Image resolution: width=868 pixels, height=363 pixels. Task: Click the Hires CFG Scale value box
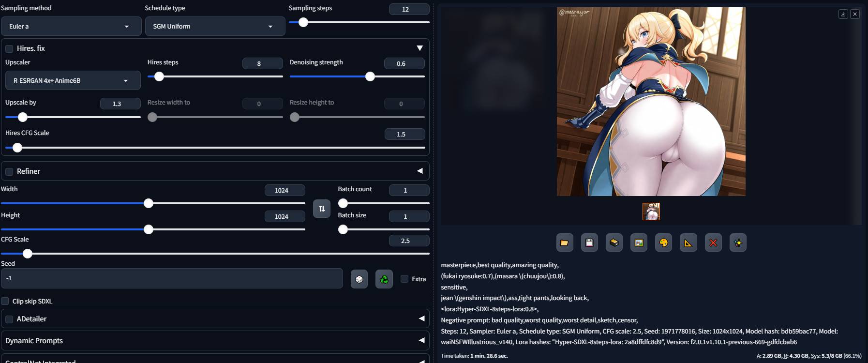click(x=405, y=134)
